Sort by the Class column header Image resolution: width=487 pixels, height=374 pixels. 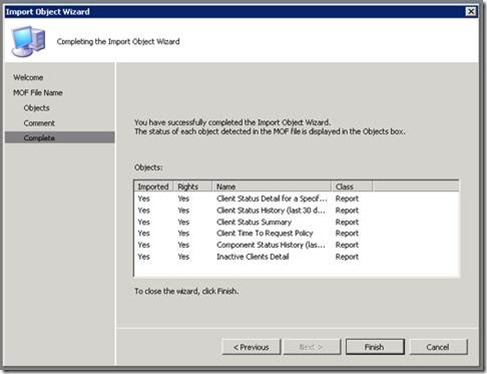(352, 187)
